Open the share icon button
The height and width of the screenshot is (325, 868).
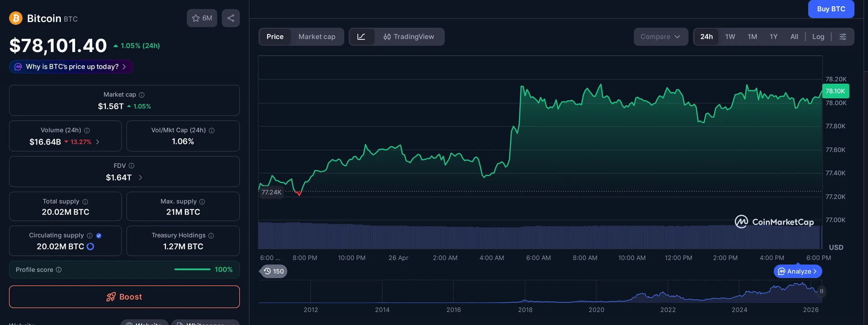(231, 18)
